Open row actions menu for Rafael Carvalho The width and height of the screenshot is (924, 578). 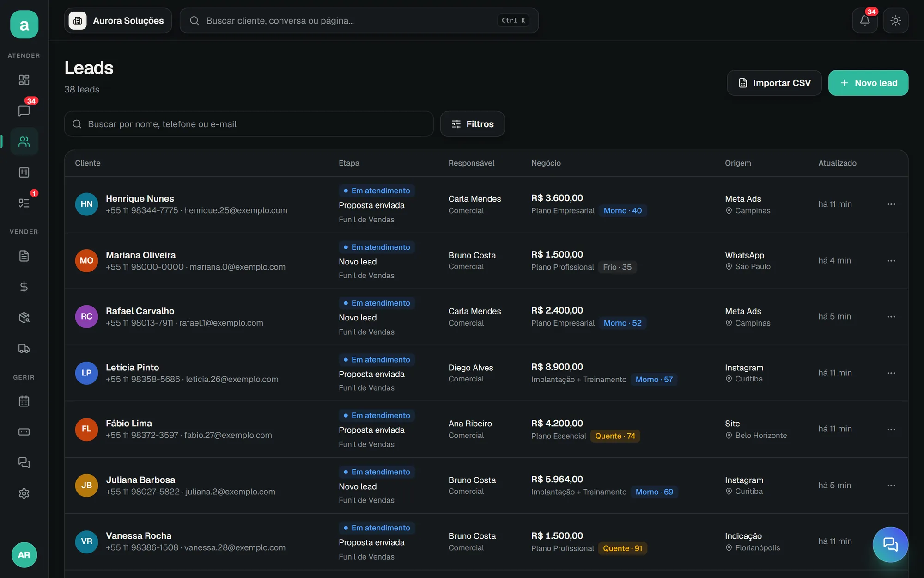click(891, 317)
